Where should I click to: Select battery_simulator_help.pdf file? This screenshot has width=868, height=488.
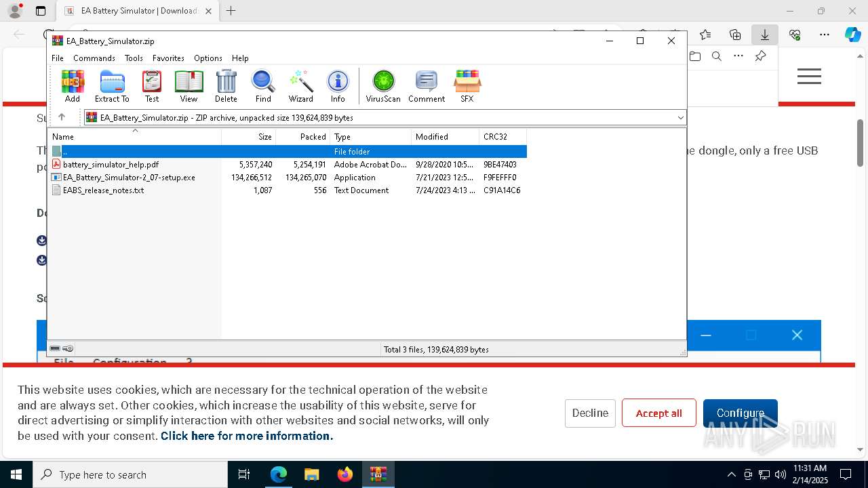288,165
